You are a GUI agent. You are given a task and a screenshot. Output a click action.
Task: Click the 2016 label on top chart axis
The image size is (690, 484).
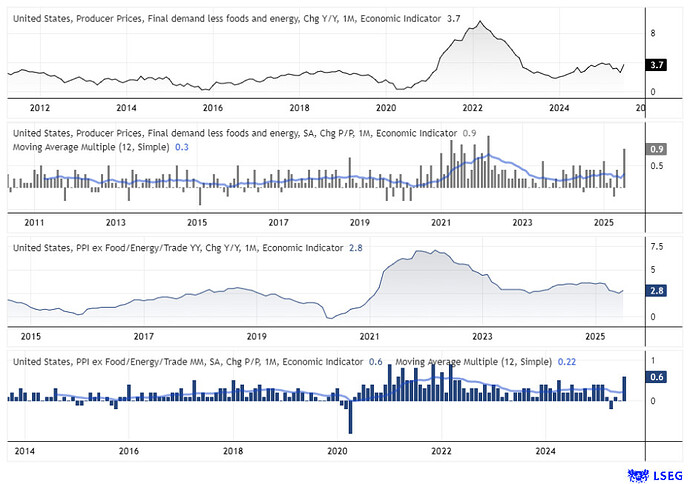pyautogui.click(x=213, y=108)
